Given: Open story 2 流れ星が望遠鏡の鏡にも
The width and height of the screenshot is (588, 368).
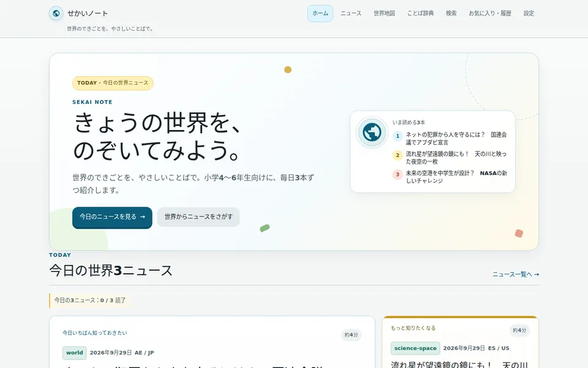Looking at the screenshot, I should tap(456, 158).
